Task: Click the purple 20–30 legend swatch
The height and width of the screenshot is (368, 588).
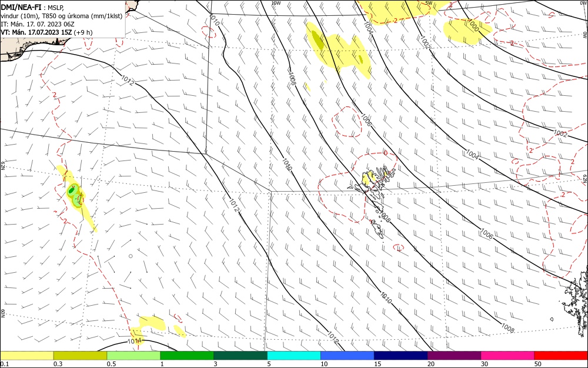Action: pos(454,356)
